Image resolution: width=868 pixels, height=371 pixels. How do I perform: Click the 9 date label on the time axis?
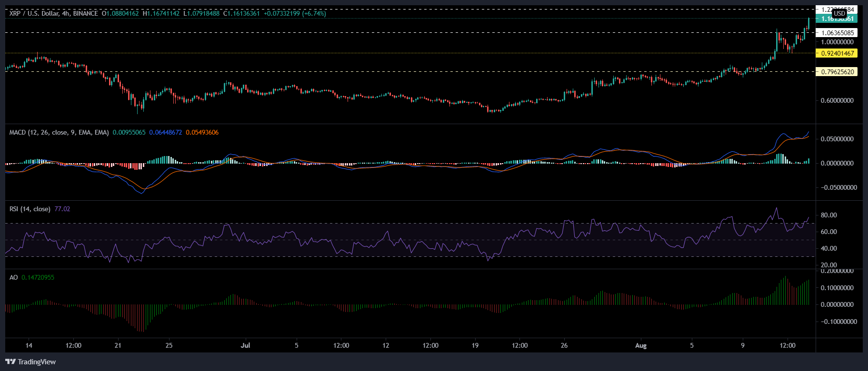(x=743, y=345)
